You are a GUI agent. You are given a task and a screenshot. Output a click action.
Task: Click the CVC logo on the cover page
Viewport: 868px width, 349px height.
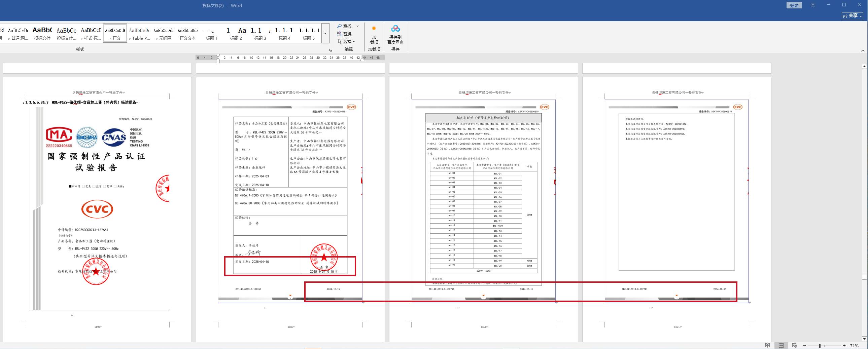(x=97, y=209)
